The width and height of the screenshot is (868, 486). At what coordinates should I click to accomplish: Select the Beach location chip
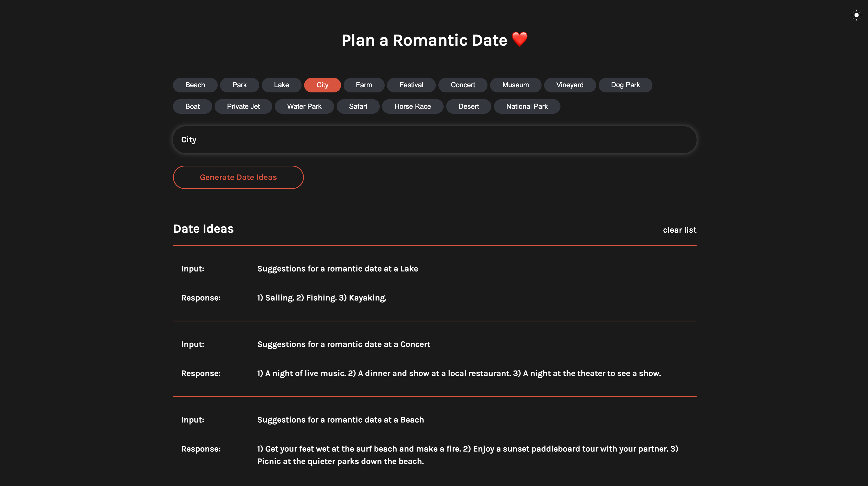(195, 85)
